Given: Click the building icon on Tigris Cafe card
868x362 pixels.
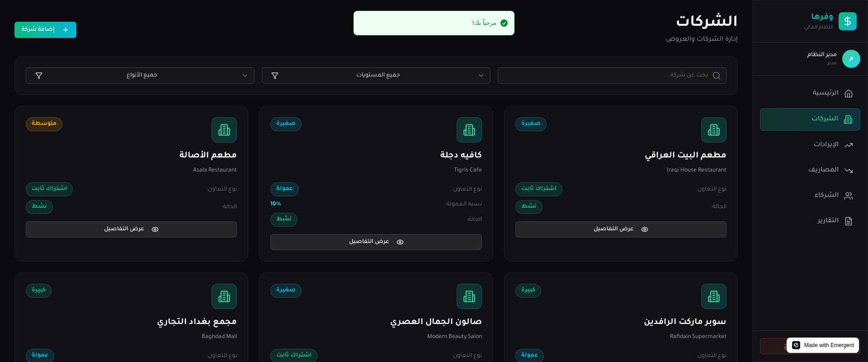Looking at the screenshot, I should click(469, 130).
